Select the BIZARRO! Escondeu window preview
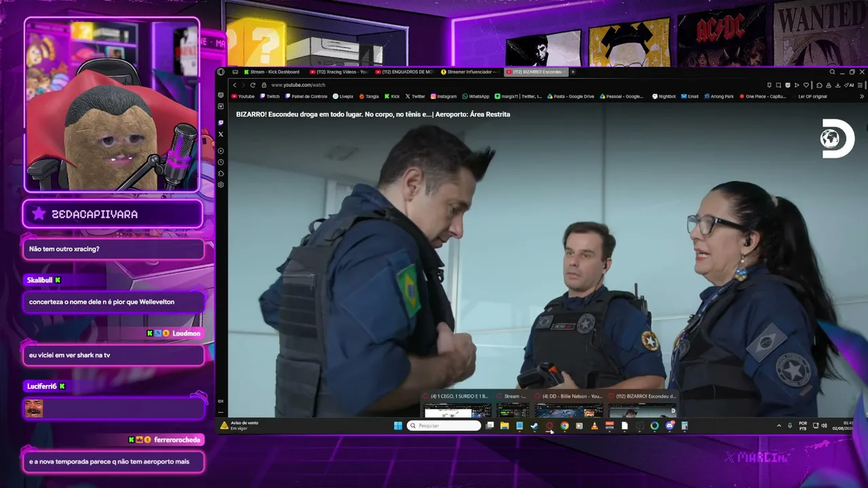The width and height of the screenshot is (868, 488). [642, 405]
